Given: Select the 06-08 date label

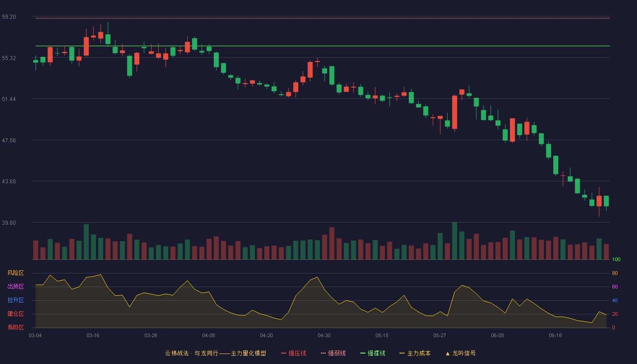Looking at the screenshot, I should (x=497, y=335).
